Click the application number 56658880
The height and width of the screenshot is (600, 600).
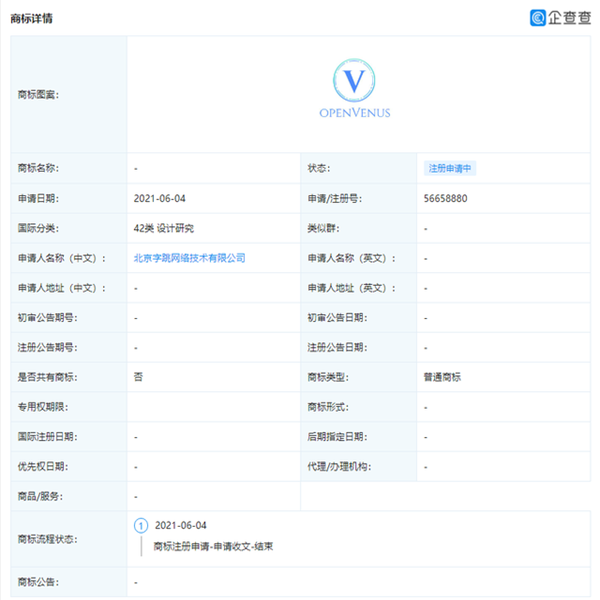click(x=445, y=199)
